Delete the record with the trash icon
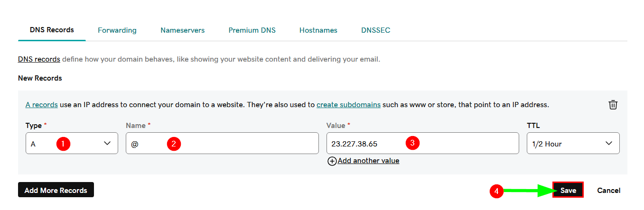The width and height of the screenshot is (644, 210). 613,105
